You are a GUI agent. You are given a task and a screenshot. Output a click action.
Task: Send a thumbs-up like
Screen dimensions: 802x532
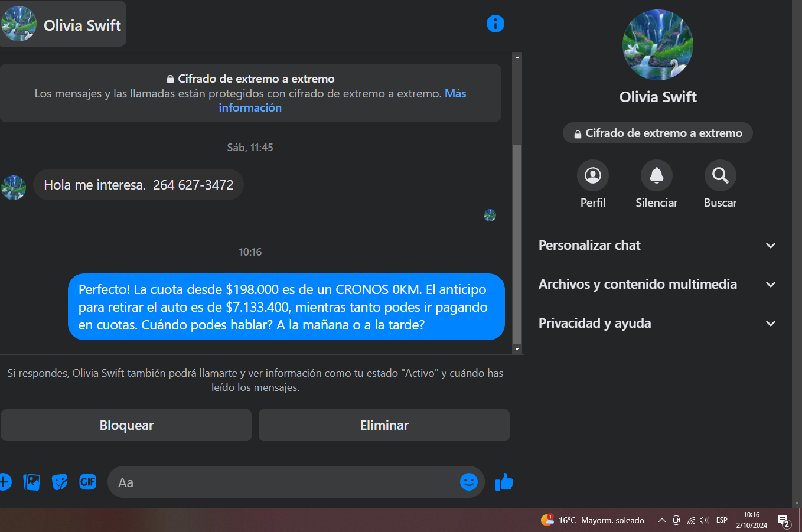click(504, 482)
